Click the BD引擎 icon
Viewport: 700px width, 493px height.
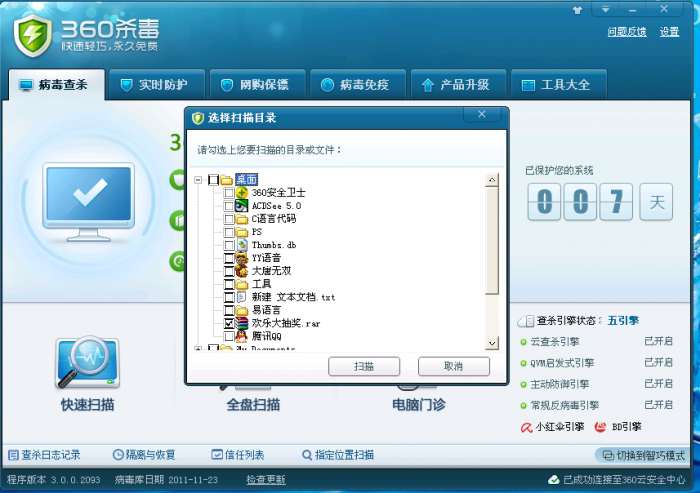(x=600, y=427)
